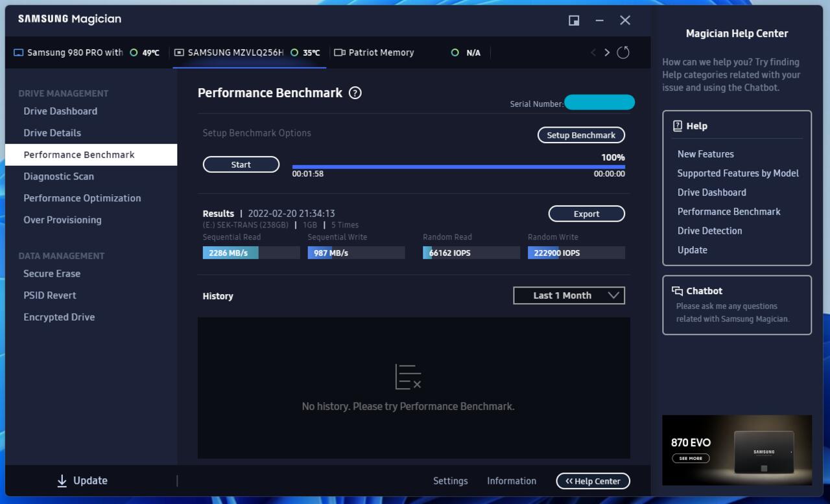Open Performance Optimization in the sidebar
Screen dimensions: 830x504
[x=82, y=198]
